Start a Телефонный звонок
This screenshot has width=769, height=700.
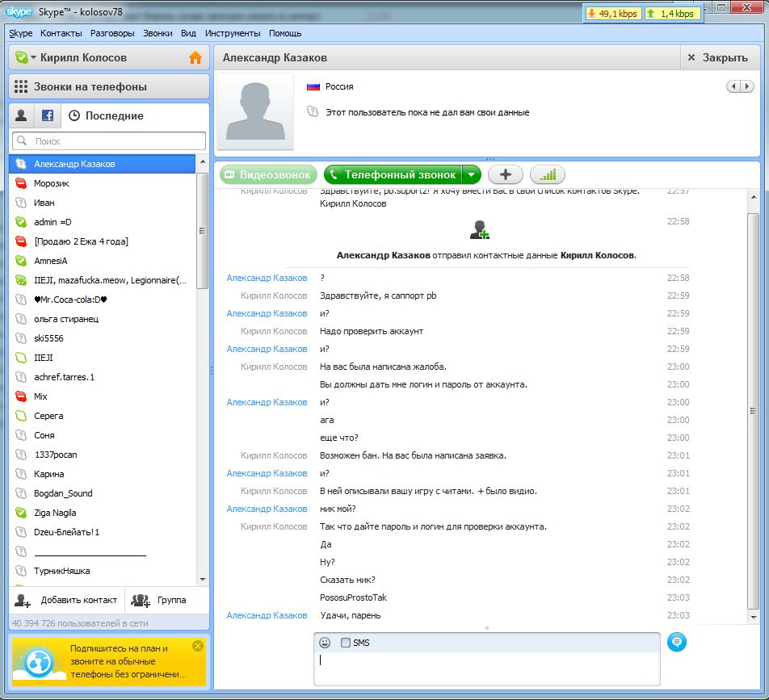tap(393, 174)
